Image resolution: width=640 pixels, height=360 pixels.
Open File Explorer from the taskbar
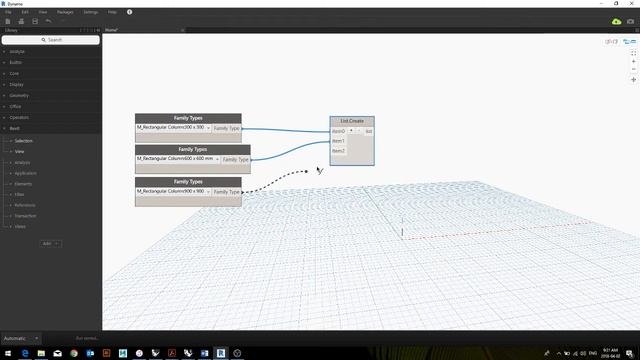tap(41, 353)
